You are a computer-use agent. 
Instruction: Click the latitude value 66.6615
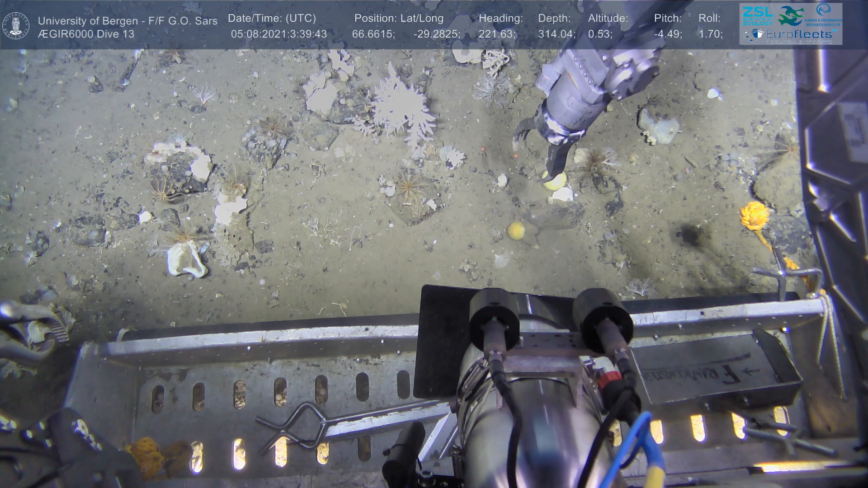[x=373, y=34]
